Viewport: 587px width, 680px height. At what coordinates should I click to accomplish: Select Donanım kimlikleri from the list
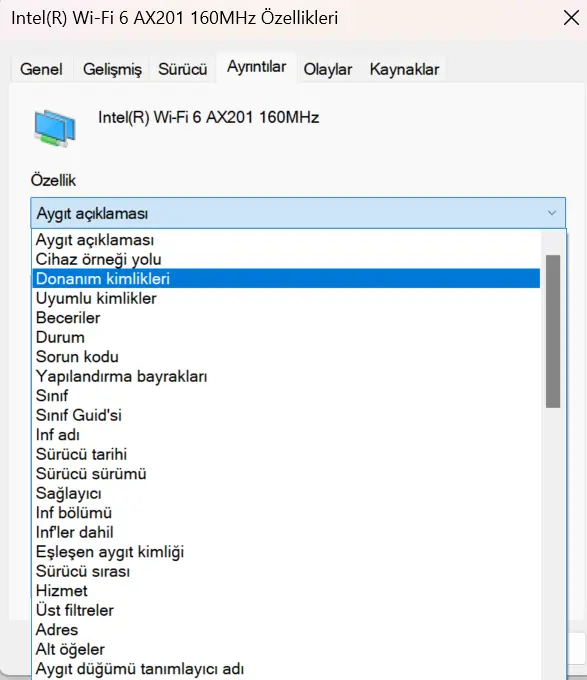(x=286, y=278)
